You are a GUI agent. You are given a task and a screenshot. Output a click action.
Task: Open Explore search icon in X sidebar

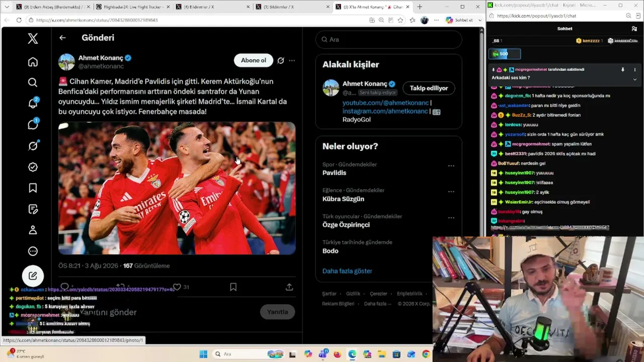click(33, 82)
